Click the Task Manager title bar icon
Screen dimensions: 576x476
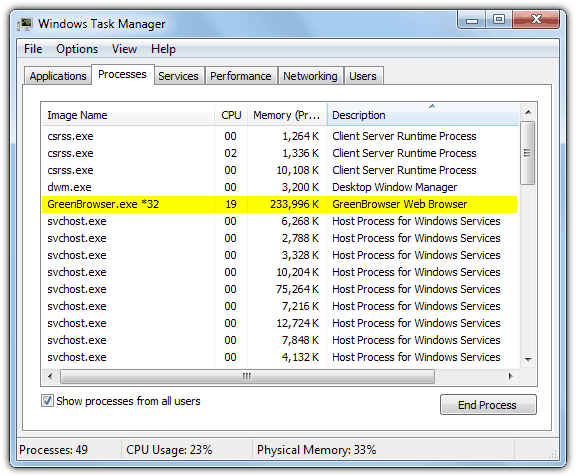(x=25, y=24)
